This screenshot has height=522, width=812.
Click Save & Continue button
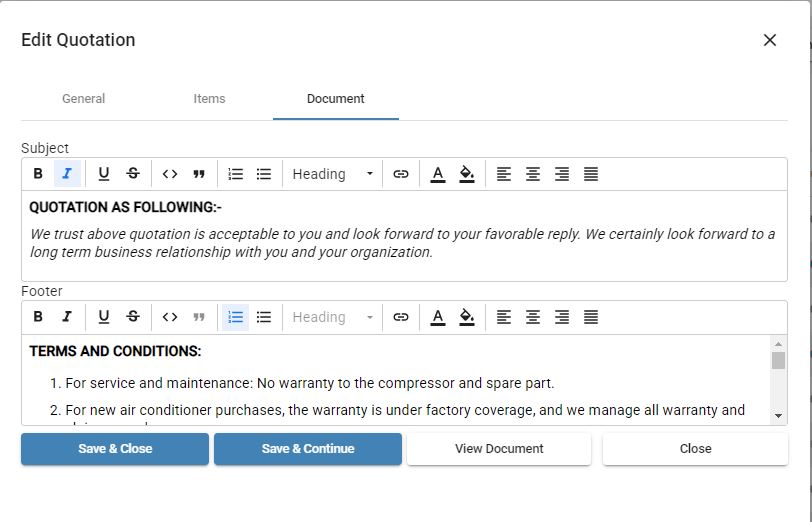[x=308, y=449]
